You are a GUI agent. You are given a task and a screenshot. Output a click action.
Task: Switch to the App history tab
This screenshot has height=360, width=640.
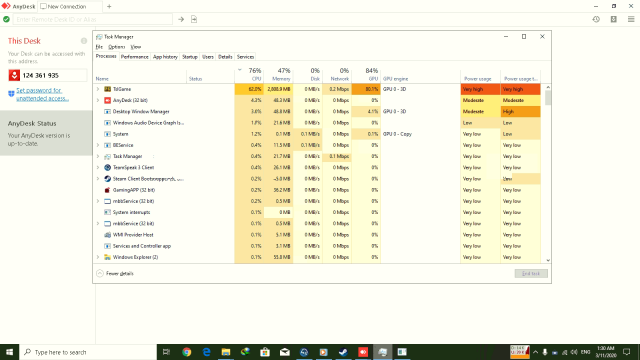[165, 57]
